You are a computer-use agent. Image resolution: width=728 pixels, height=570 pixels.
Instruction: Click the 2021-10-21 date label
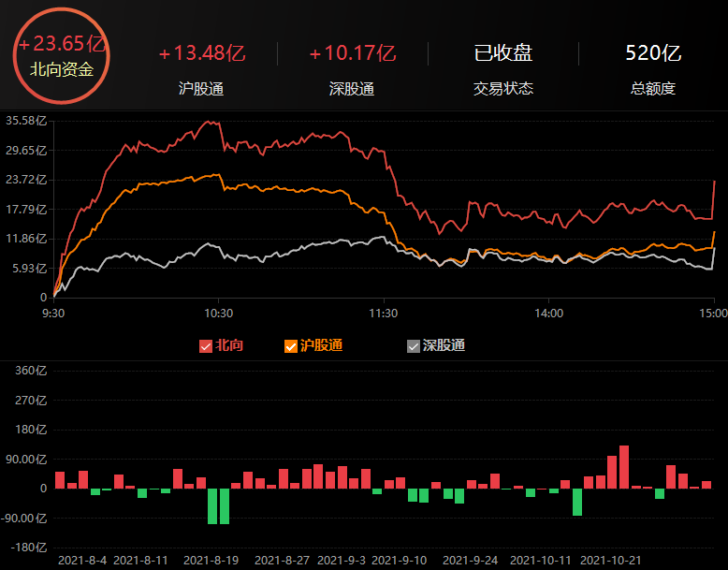(x=611, y=560)
